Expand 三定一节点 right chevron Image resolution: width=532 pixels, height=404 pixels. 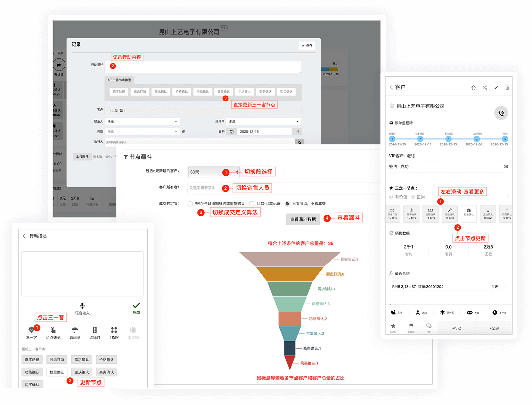tap(508, 196)
